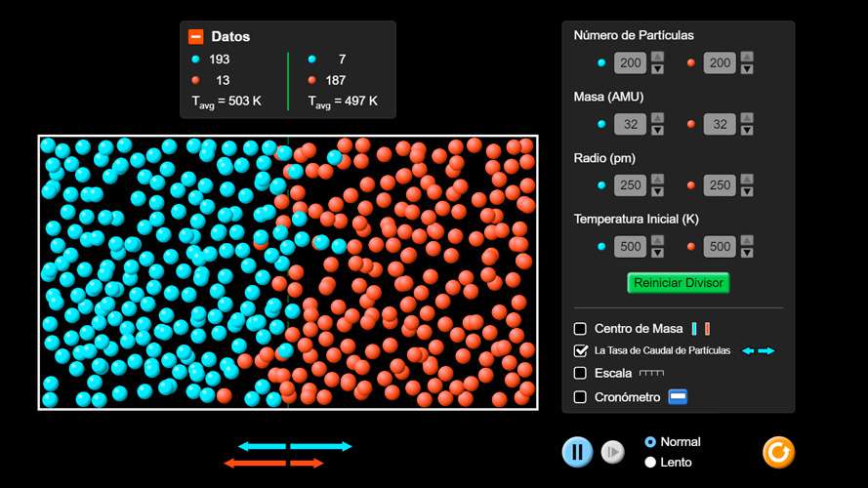
Task: Decrease the orange particle count with down arrow
Action: pyautogui.click(x=747, y=69)
